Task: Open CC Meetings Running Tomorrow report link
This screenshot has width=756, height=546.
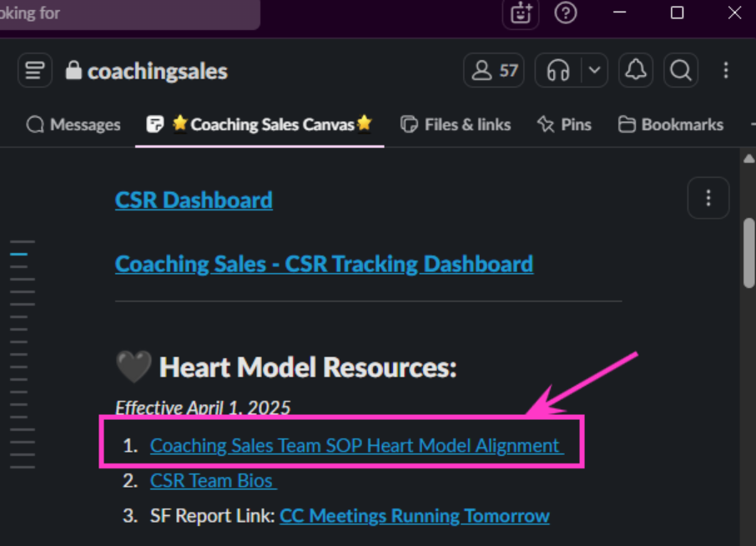Action: (414, 516)
